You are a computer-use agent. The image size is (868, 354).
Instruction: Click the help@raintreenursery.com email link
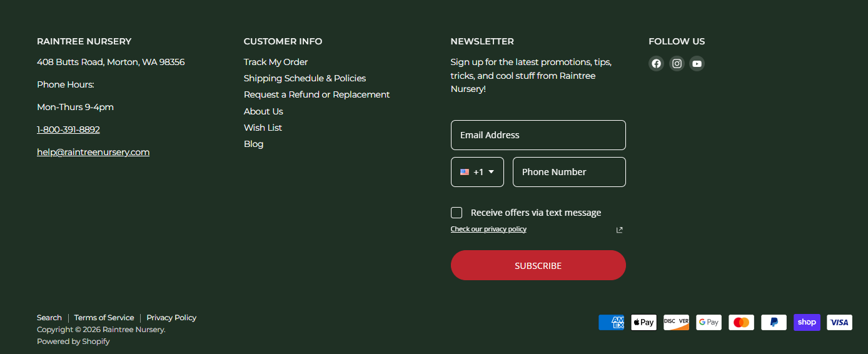pos(93,152)
